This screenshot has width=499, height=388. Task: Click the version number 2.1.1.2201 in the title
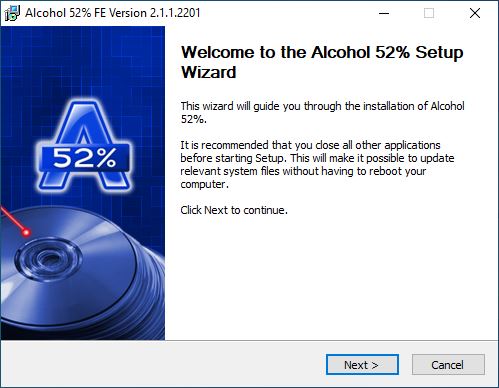tap(175, 13)
